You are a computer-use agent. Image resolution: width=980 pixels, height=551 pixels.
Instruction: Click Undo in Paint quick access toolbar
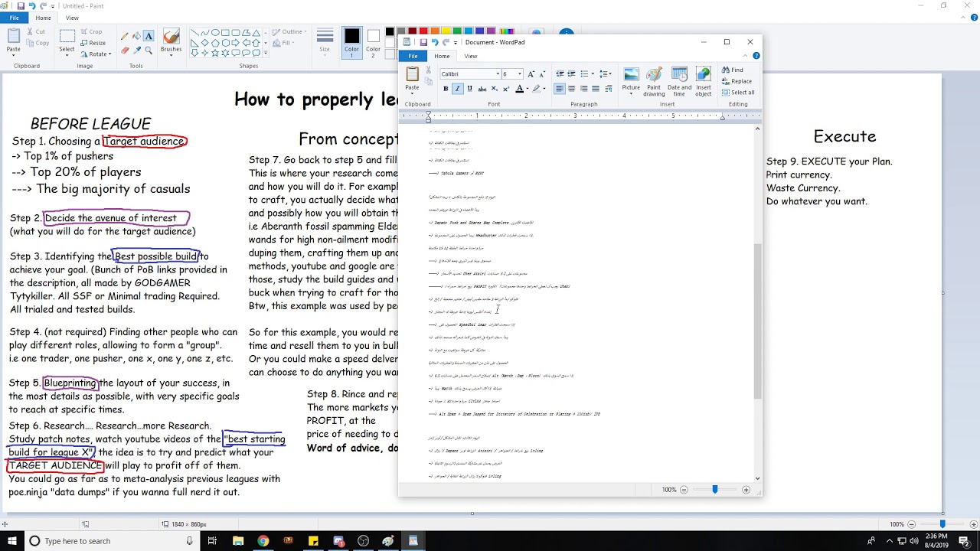[32, 6]
